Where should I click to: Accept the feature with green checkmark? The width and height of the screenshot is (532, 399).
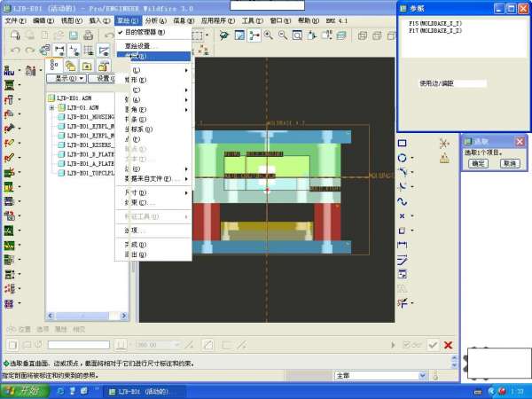[433, 345]
